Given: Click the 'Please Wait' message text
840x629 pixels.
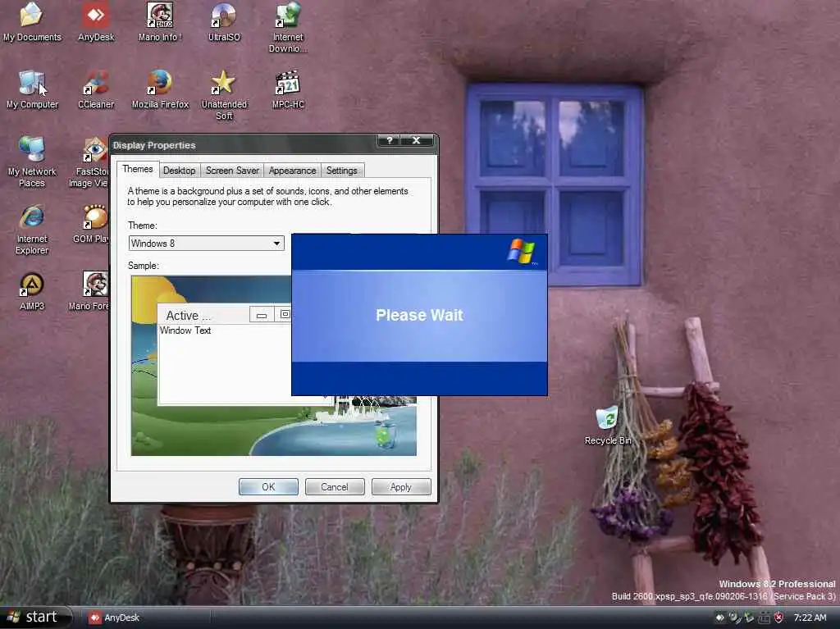Looking at the screenshot, I should point(419,315).
